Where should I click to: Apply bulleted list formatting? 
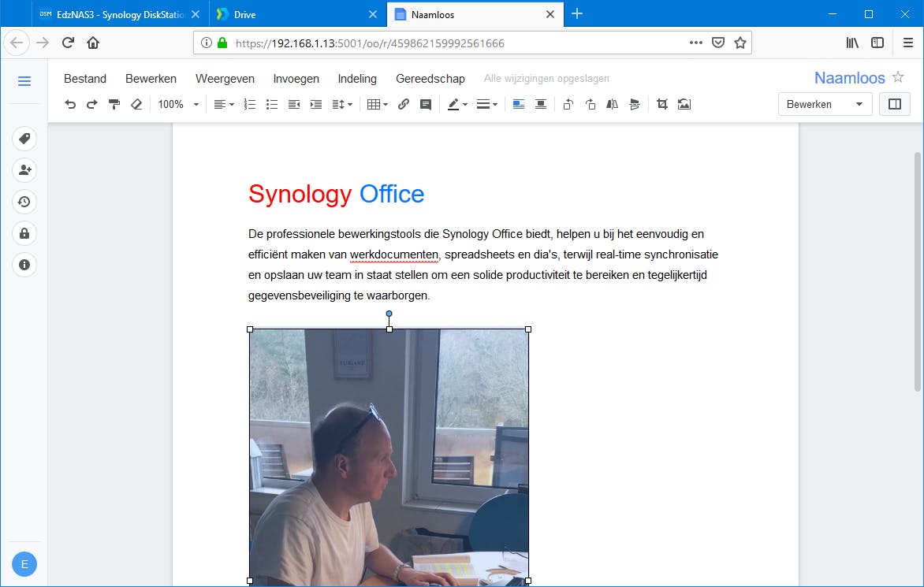click(x=272, y=104)
